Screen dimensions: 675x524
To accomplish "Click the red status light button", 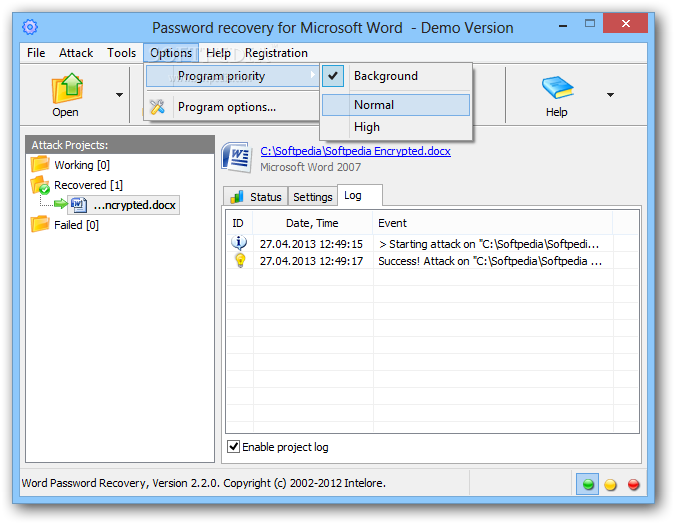I will click(x=633, y=485).
